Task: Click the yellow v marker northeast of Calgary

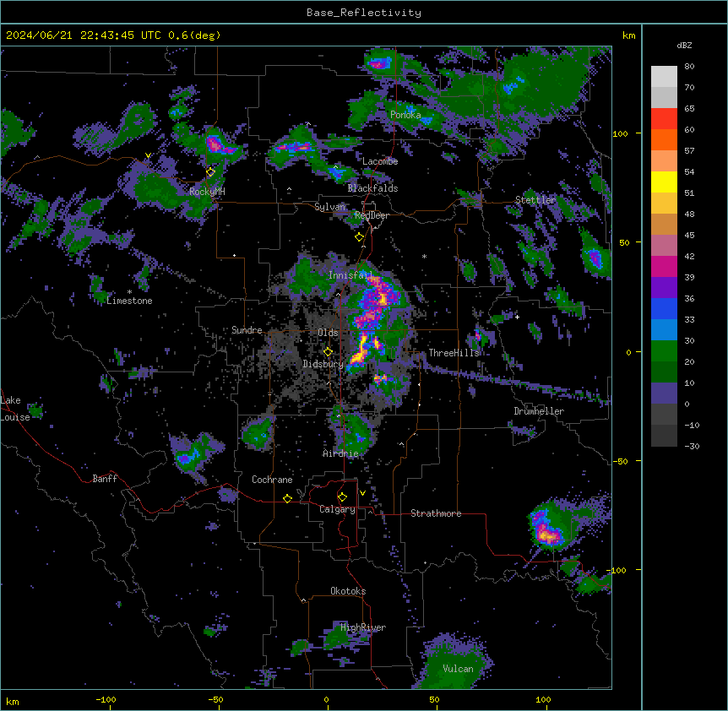Action: (362, 493)
